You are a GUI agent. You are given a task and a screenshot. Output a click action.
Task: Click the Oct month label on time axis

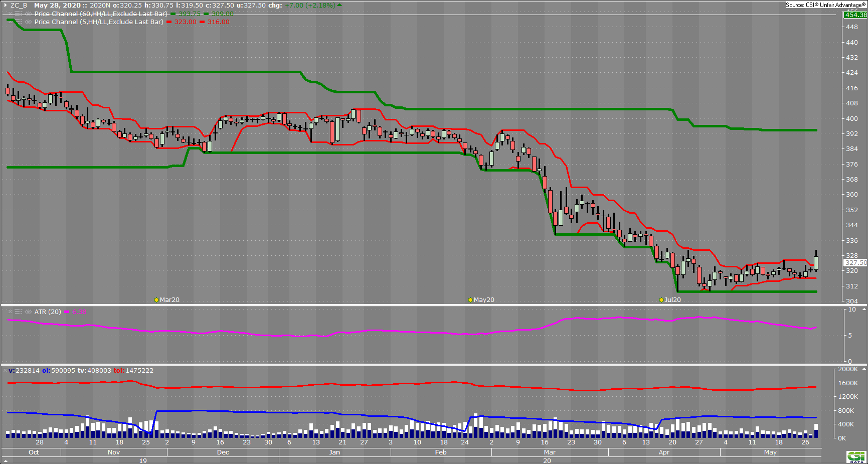[x=34, y=452]
